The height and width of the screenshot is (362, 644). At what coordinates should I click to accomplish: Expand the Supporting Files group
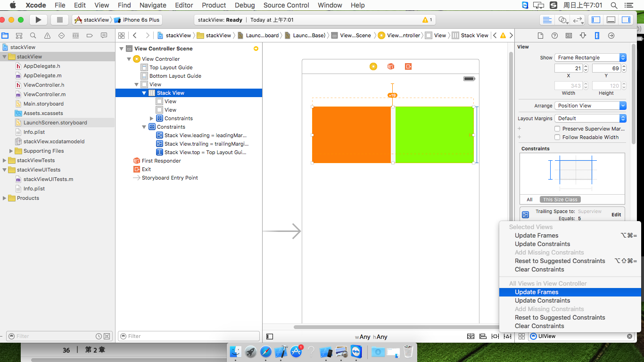click(11, 151)
